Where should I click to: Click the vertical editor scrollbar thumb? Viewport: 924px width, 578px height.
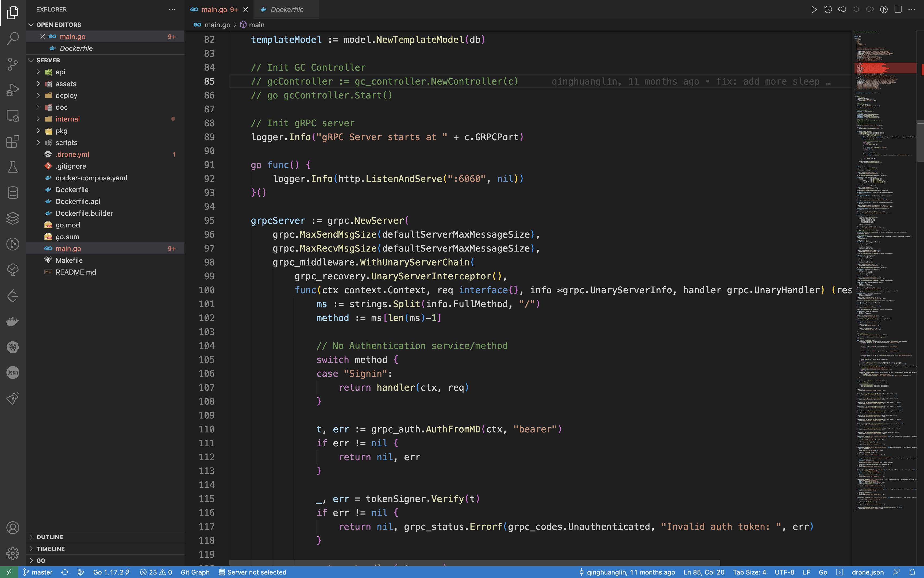point(920,142)
